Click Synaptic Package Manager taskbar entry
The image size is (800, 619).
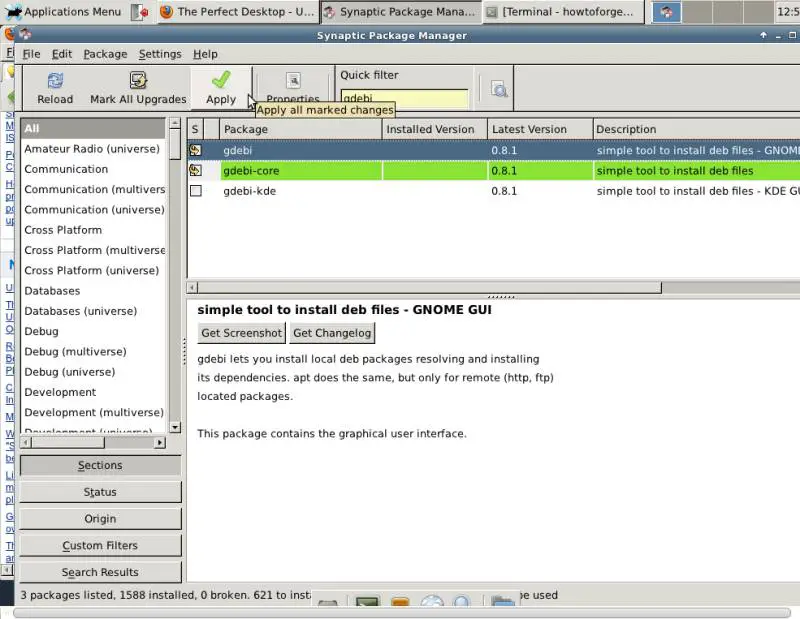401,11
